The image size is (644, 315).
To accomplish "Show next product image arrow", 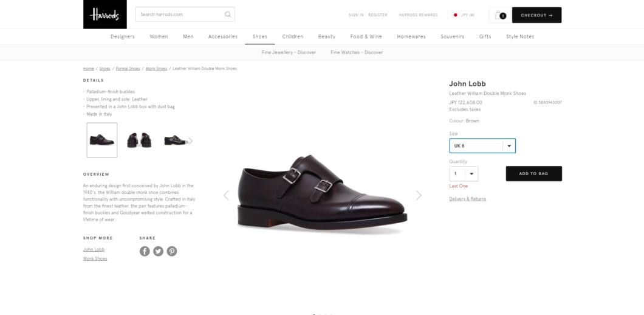I will (419, 195).
